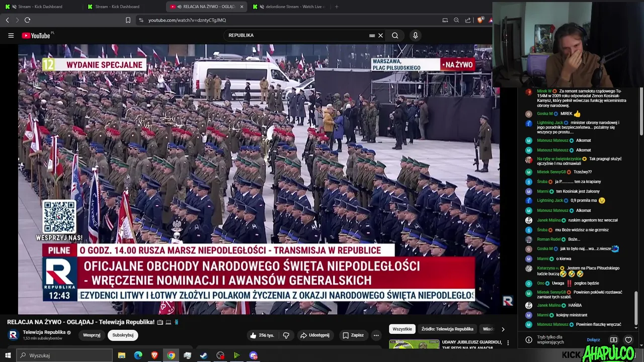644x362 pixels.
Task: Like the video with 256 tys.
Action: pyautogui.click(x=262, y=335)
